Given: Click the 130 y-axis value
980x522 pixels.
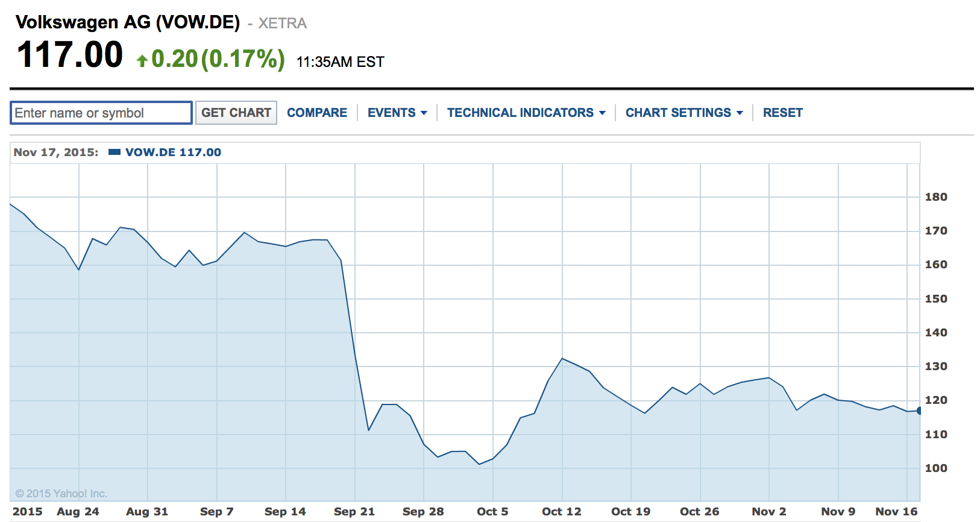Looking at the screenshot, I should coord(936,366).
